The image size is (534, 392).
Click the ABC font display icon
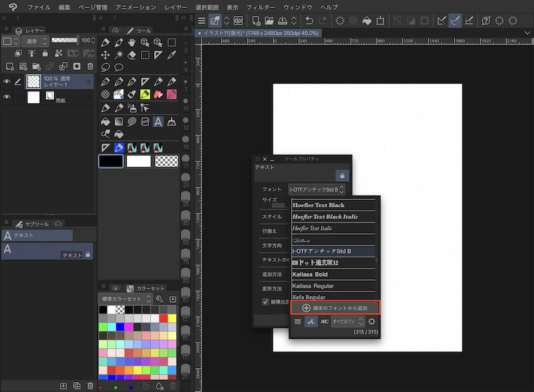tap(324, 321)
